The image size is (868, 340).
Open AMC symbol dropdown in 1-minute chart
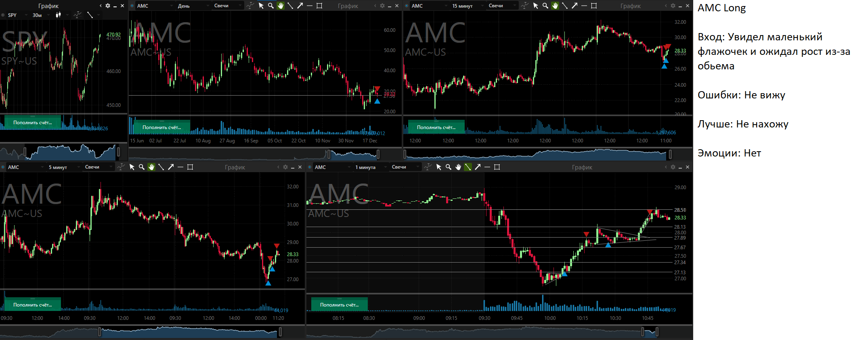(332, 167)
